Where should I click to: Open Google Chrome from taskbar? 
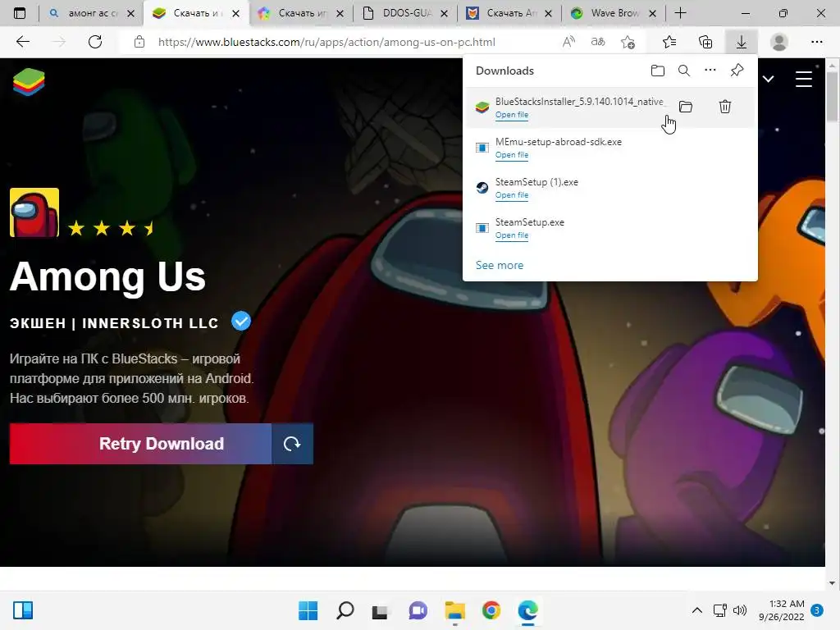[491, 610]
